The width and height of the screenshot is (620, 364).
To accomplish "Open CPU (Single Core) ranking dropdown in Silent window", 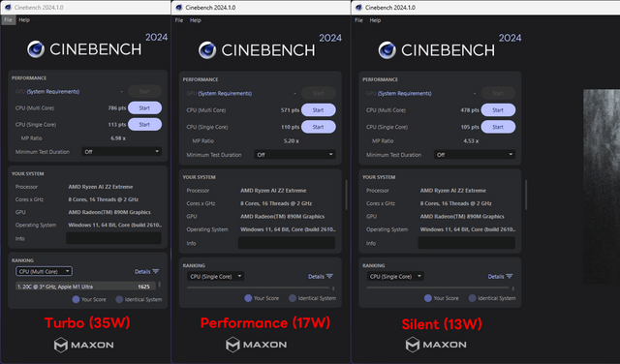I will coord(395,276).
